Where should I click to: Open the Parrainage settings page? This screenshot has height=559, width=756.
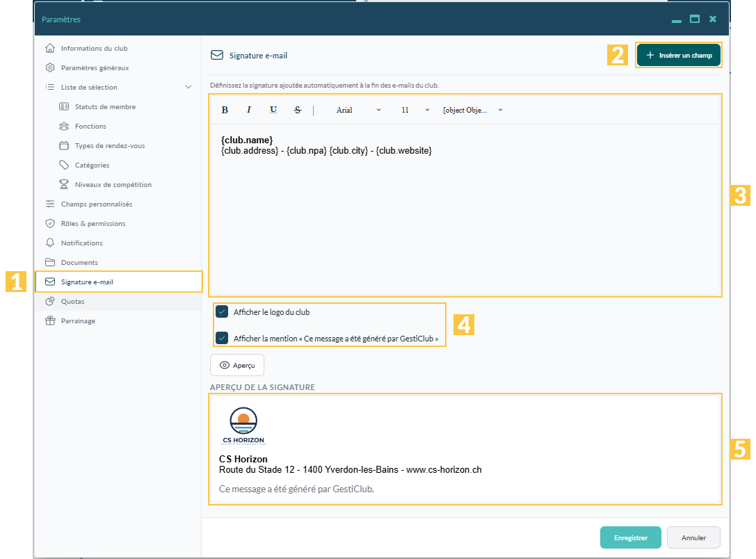tap(119, 321)
